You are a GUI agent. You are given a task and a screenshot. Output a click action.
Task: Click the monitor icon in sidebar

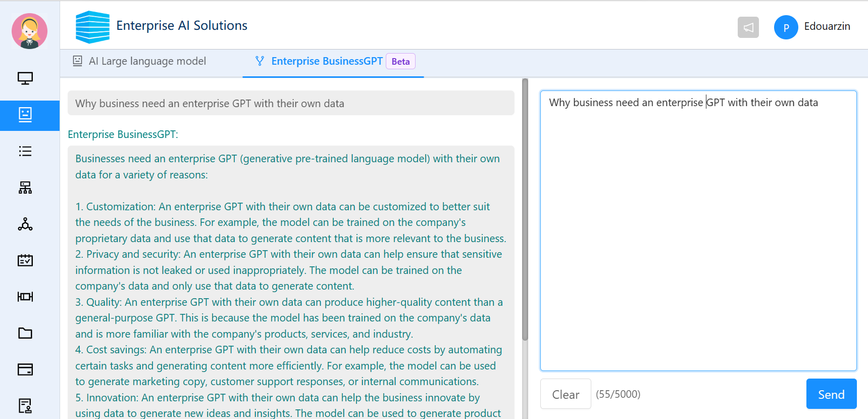25,78
